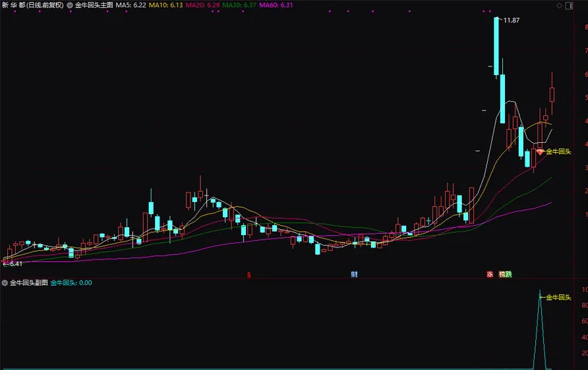
Task: Click the green 跌 marker below chart
Action: tap(508, 275)
